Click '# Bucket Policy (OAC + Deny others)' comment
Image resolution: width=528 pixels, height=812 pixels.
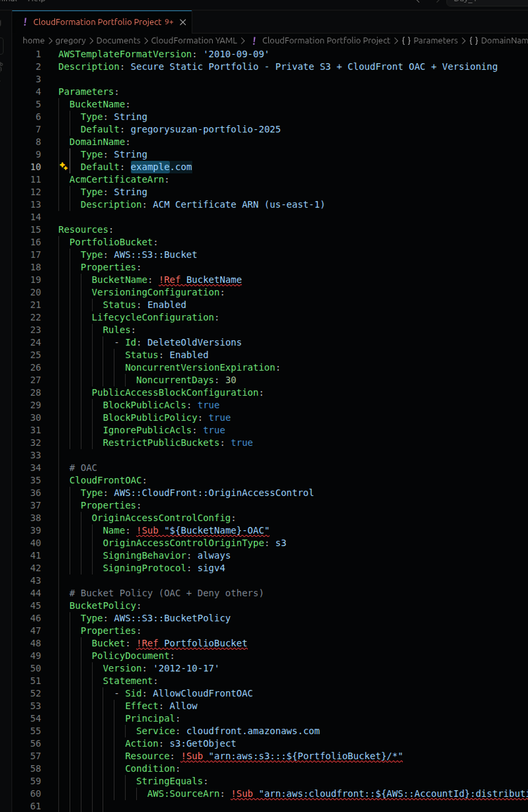pyautogui.click(x=167, y=593)
